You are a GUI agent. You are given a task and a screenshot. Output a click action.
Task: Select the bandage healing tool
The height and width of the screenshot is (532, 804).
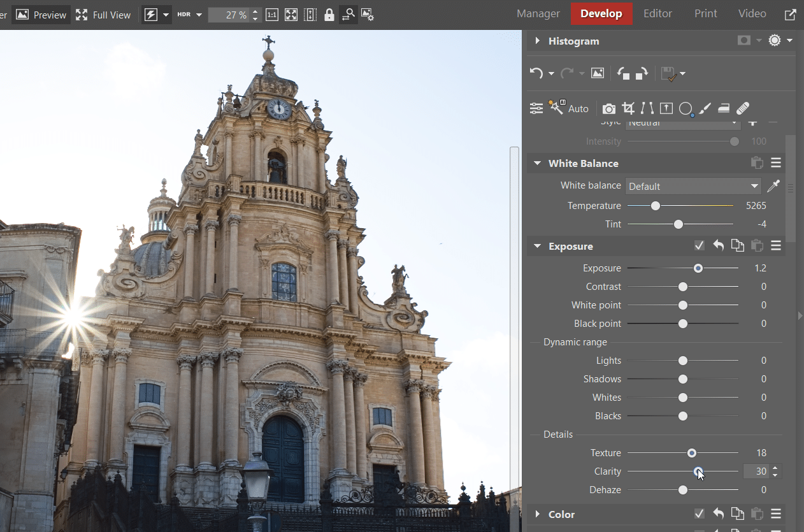click(x=743, y=108)
